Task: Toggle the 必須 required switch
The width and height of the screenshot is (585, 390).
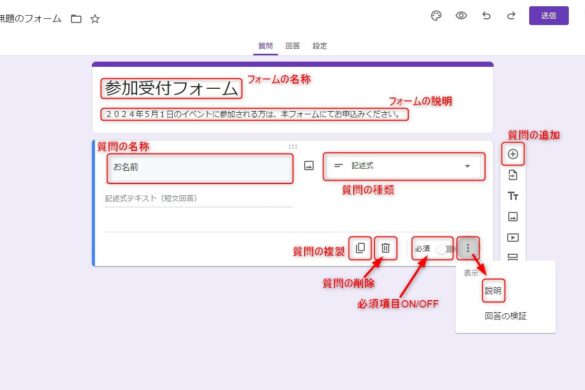Action: point(444,249)
